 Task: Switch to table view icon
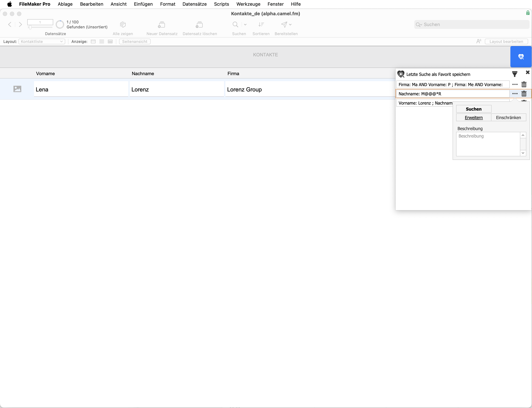[x=110, y=41]
